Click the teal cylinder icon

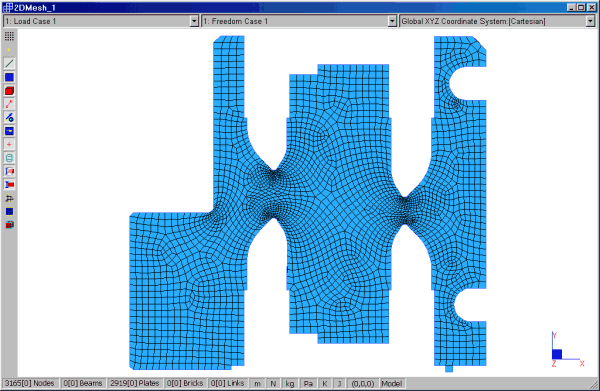[9, 158]
